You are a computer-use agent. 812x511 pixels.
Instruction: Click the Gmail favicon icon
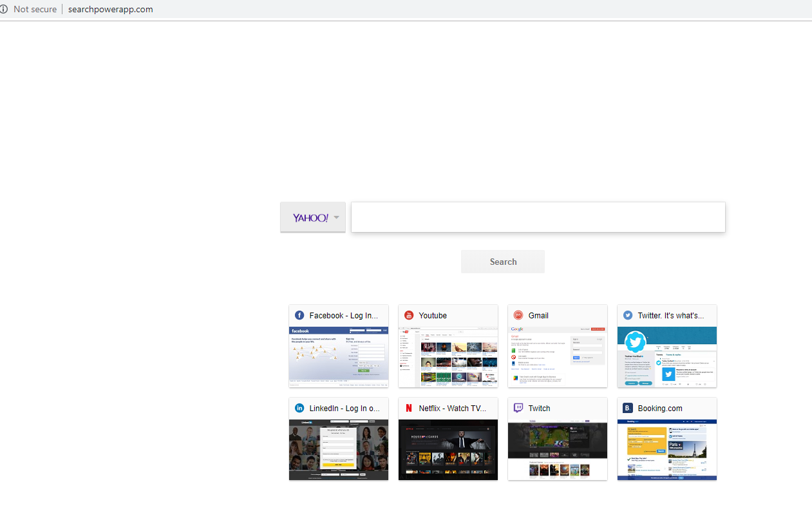518,315
